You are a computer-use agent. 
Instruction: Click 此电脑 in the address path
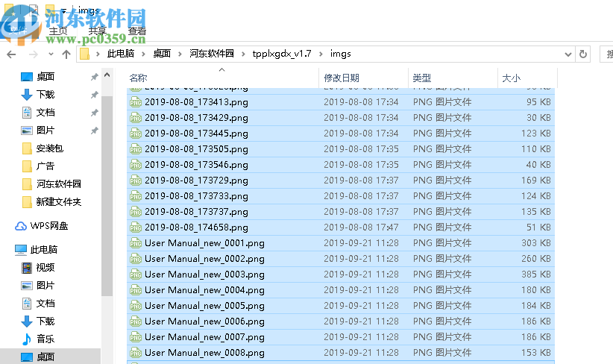120,54
